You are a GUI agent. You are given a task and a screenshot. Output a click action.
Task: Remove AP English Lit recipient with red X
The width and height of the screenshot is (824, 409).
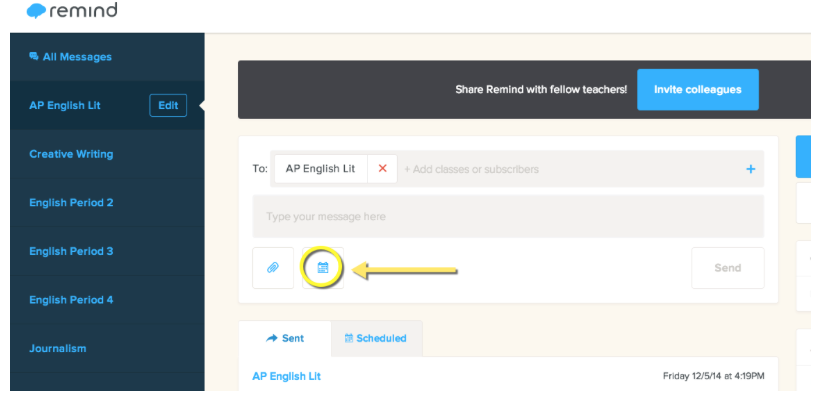pos(383,169)
